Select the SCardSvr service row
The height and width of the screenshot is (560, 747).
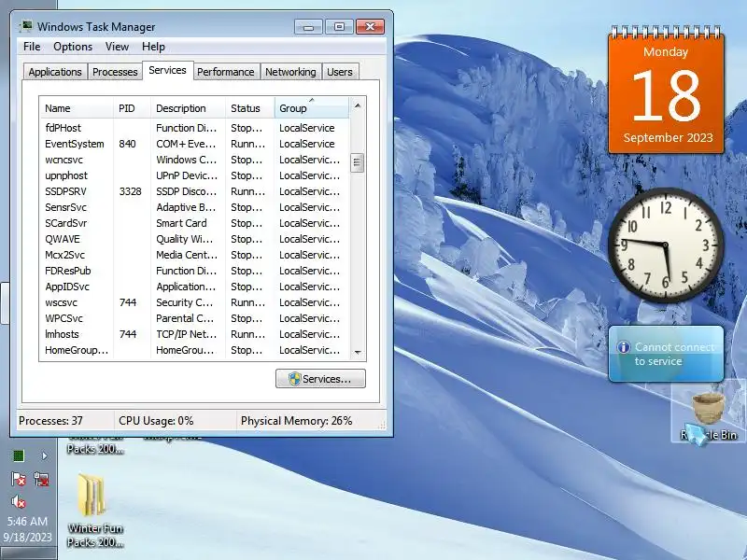pyautogui.click(x=195, y=223)
